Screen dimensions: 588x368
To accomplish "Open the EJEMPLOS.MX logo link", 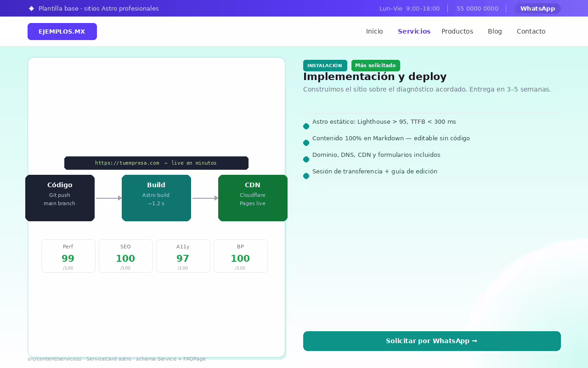I will pos(62,31).
